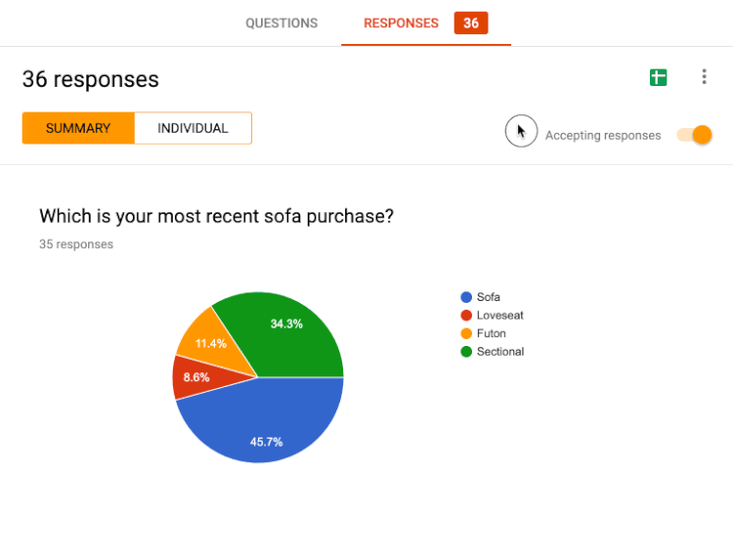This screenshot has width=733, height=560.
Task: Click the orange Futon legend dot
Action: click(466, 334)
